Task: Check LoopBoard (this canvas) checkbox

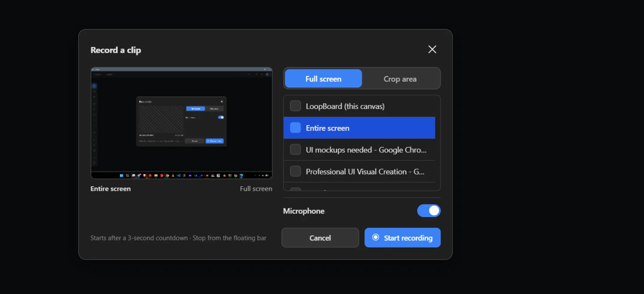Action: 295,106
